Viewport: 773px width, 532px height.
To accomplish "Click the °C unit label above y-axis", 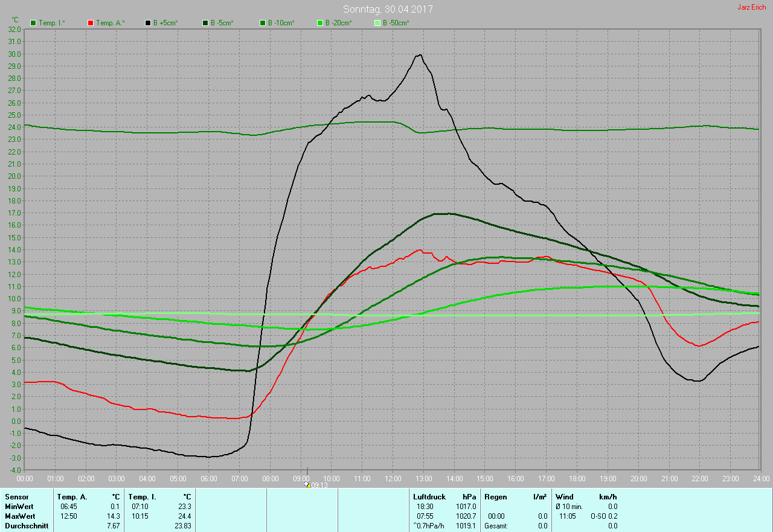I will point(15,20).
